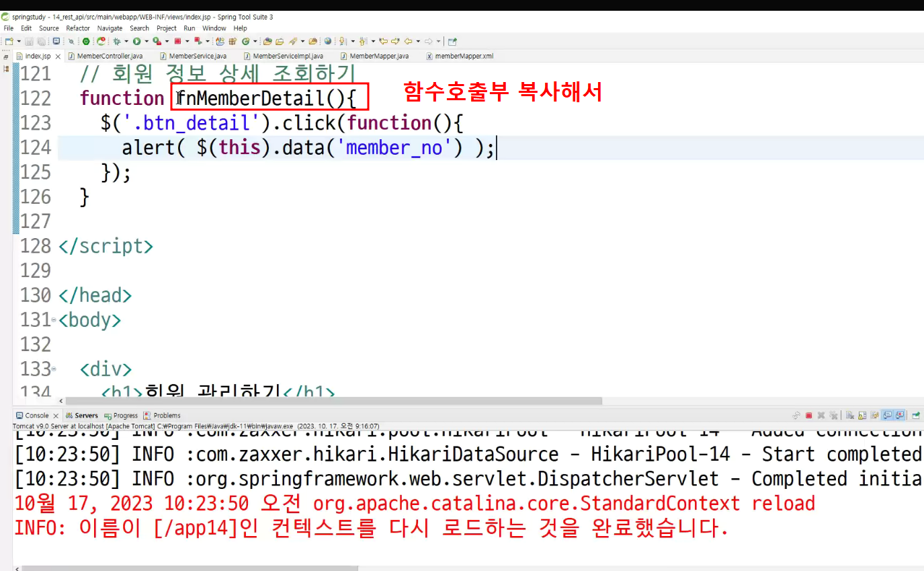Click 'member_no' string on line 124
This screenshot has height=571, width=924.
pyautogui.click(x=394, y=147)
